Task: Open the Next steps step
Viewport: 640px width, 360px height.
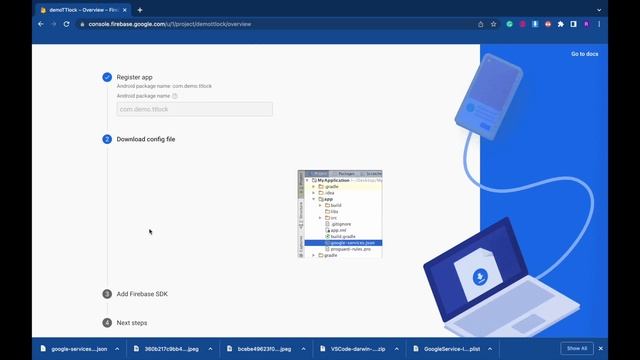Action: pos(132,323)
